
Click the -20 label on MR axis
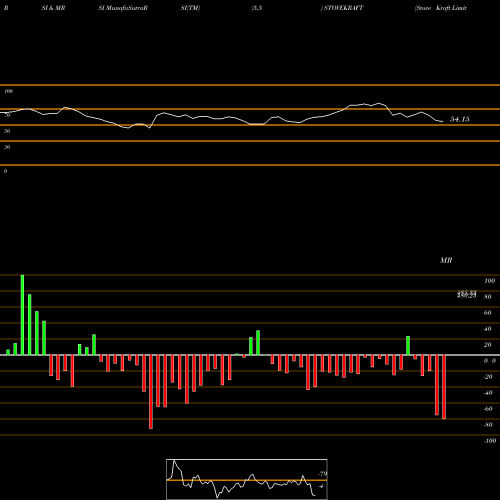(488, 377)
